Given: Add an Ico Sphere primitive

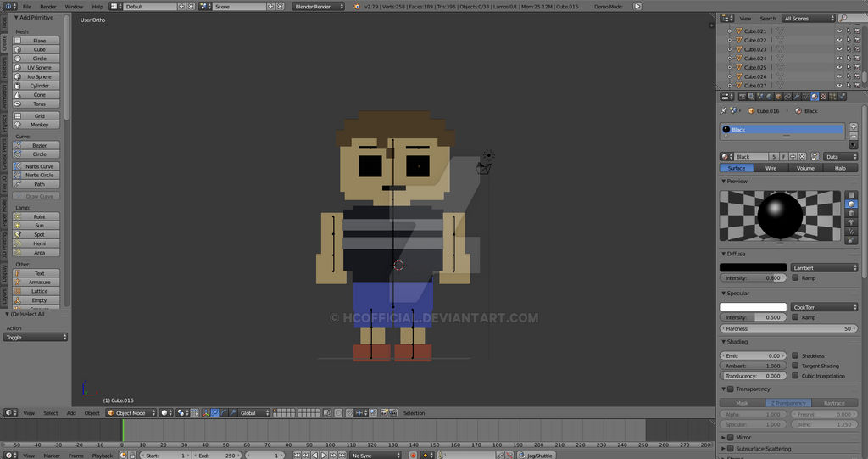Looking at the screenshot, I should pyautogui.click(x=36, y=76).
